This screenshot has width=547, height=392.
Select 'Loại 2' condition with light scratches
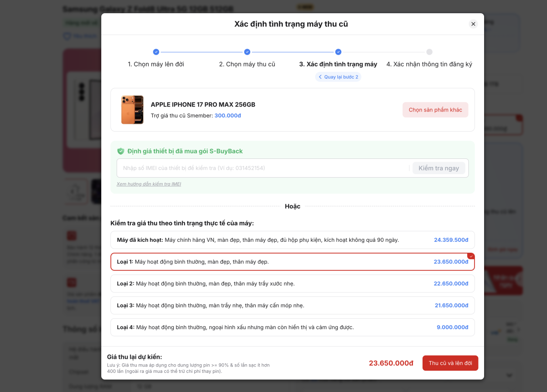point(293,284)
